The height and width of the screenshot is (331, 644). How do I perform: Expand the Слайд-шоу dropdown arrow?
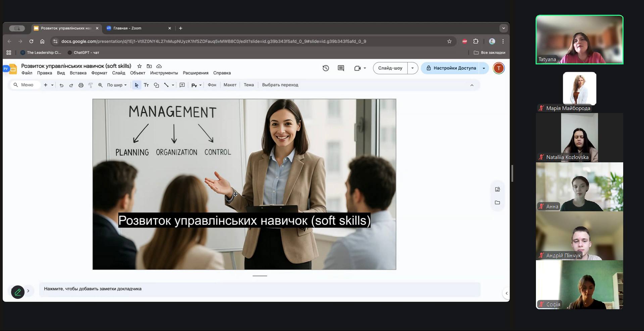point(412,68)
